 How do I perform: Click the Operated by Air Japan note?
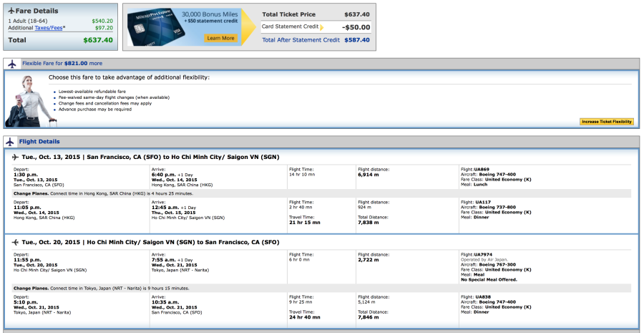click(x=484, y=260)
